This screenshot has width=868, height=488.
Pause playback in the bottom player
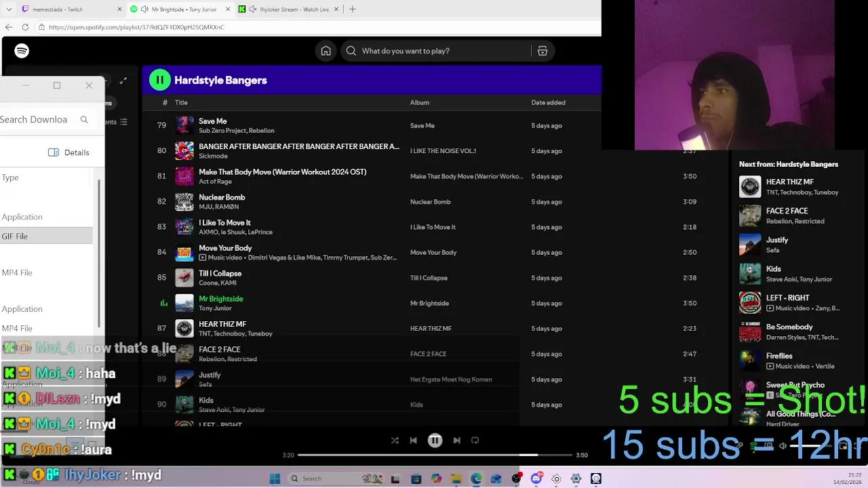435,441
